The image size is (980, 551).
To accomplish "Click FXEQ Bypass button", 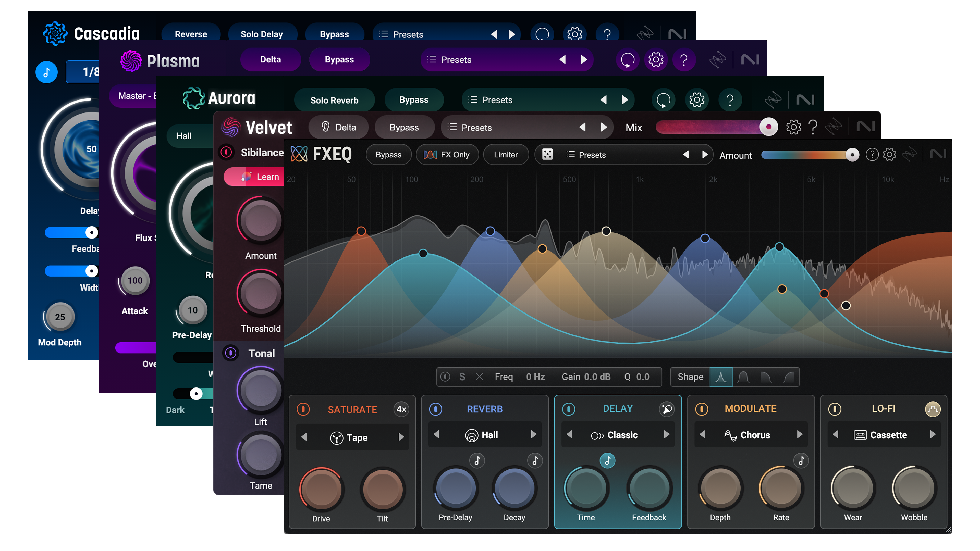I will tap(388, 155).
